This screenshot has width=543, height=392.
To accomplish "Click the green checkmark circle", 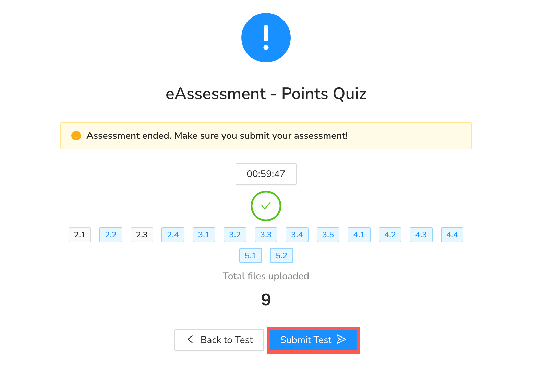I will (266, 206).
